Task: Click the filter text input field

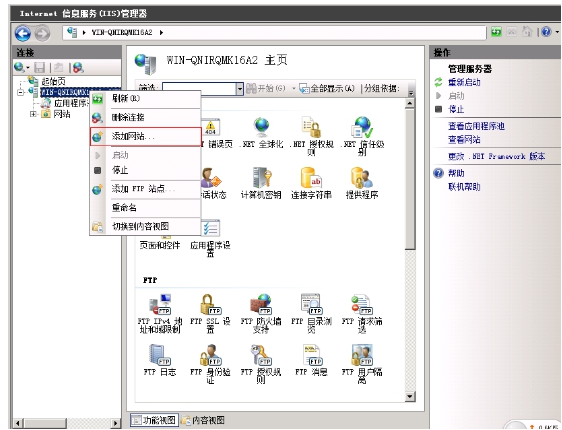Action: click(199, 89)
